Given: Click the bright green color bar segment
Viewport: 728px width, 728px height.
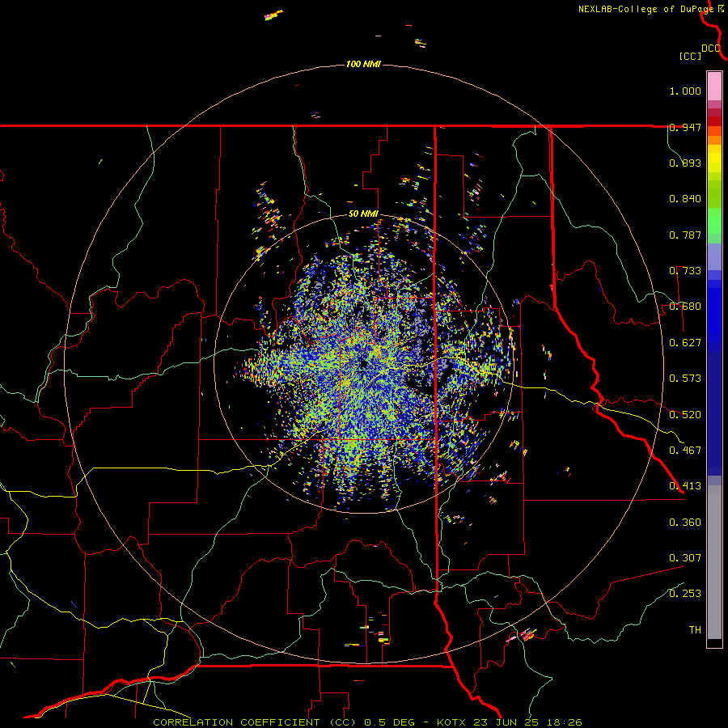Looking at the screenshot, I should [714, 221].
